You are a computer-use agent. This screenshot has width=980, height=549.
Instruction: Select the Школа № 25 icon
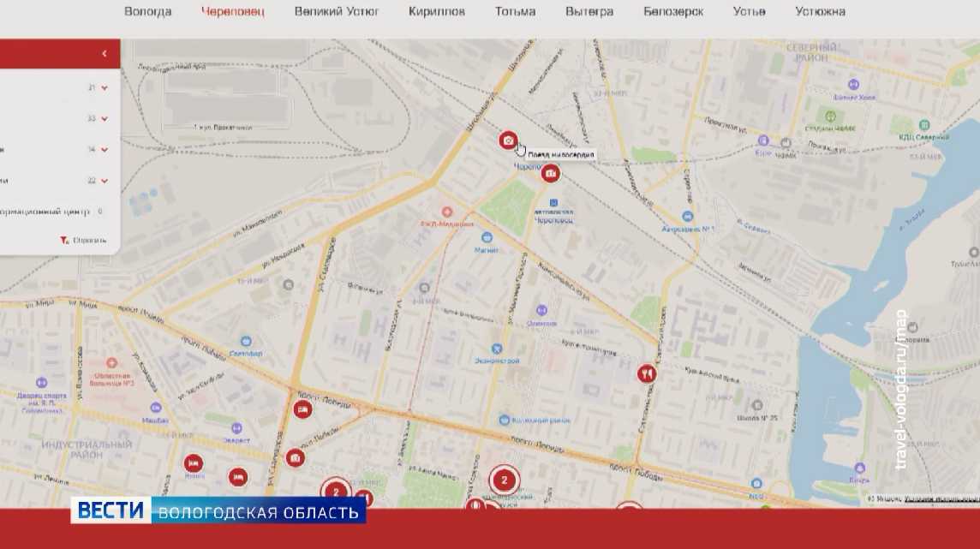point(757,405)
